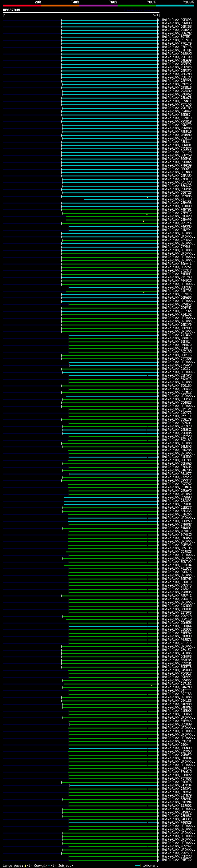197x868 pixels.
Task: Click the UniRef100_Q7YRU4 hit label
Action: coord(177,247)
